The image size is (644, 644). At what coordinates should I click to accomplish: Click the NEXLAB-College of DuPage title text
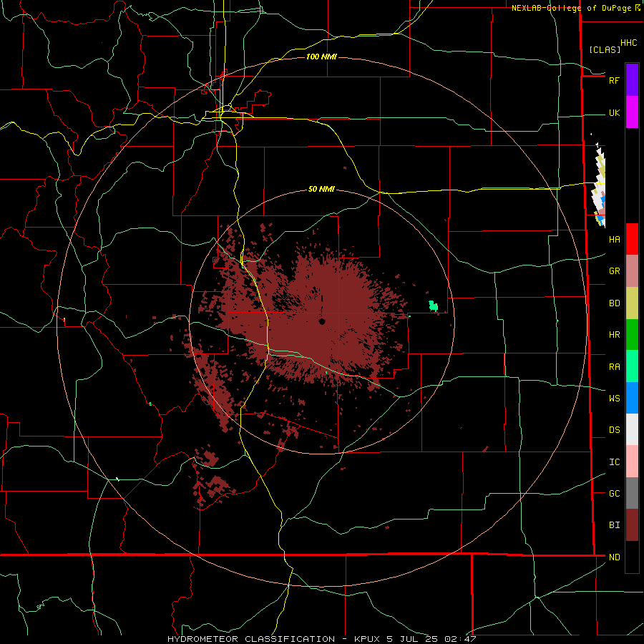pos(571,8)
